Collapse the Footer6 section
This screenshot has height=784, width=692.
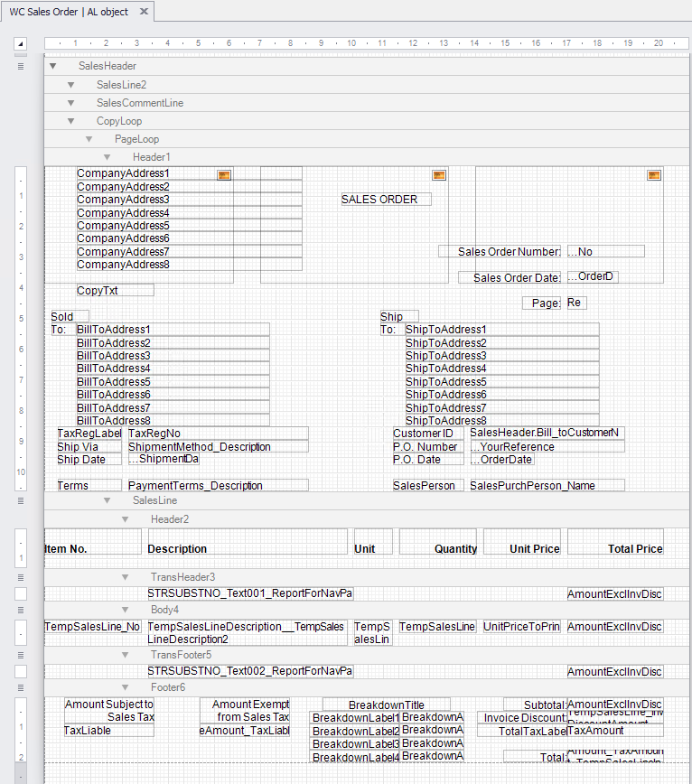[125, 687]
